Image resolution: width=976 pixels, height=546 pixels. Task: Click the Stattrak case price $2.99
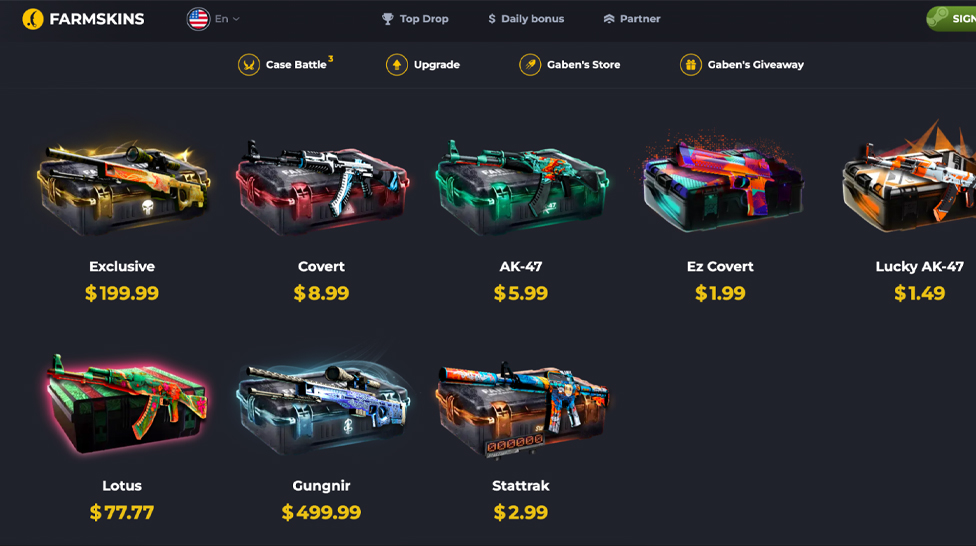521,512
